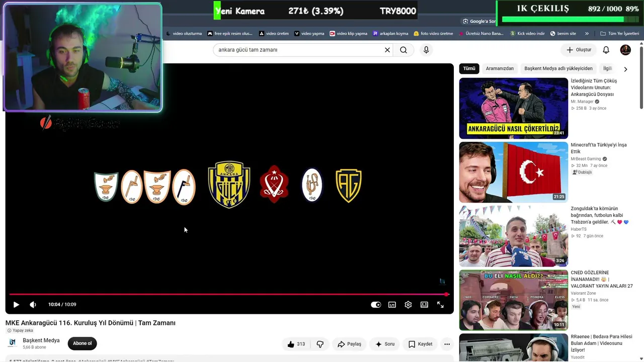
Task: Open notifications with the bell icon
Action: (x=606, y=50)
